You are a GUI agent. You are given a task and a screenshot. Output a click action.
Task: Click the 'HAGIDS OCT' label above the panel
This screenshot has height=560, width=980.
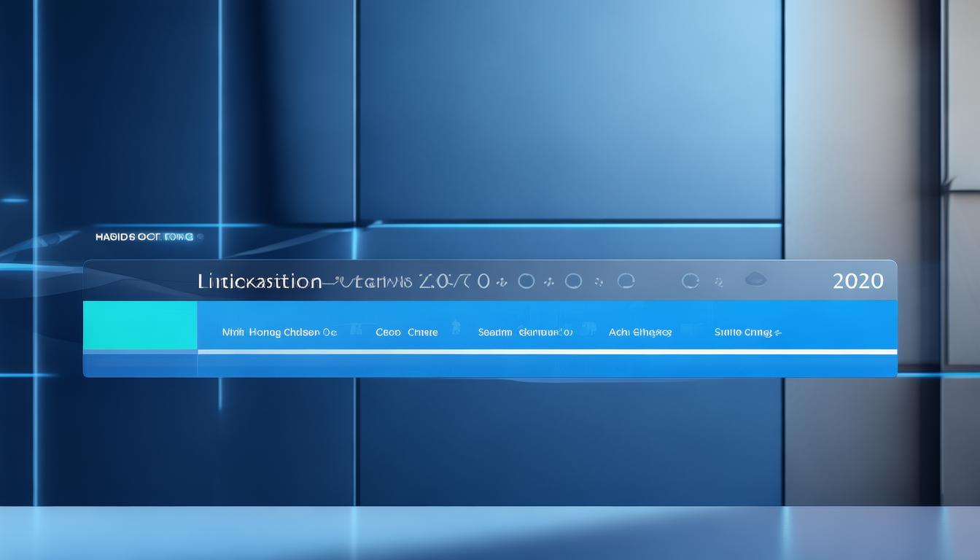(144, 237)
